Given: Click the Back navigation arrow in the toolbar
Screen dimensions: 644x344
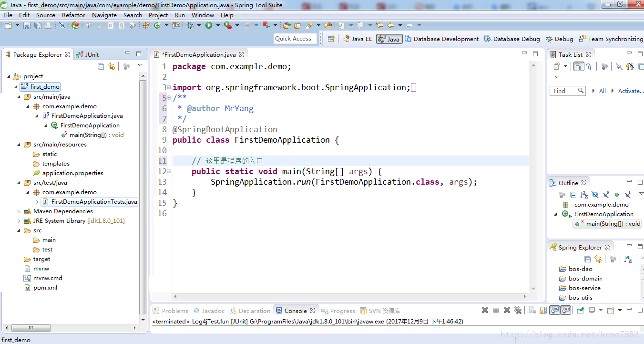Looking at the screenshot, I should pyautogui.click(x=391, y=25).
